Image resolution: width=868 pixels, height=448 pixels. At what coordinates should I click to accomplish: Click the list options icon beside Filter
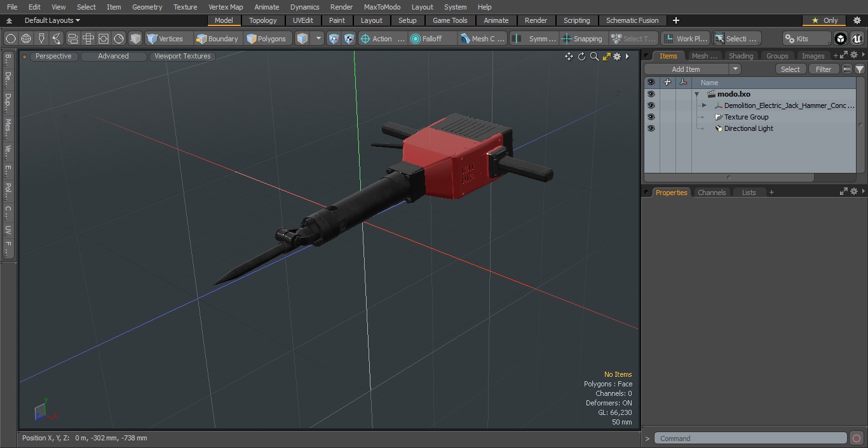tap(846, 69)
